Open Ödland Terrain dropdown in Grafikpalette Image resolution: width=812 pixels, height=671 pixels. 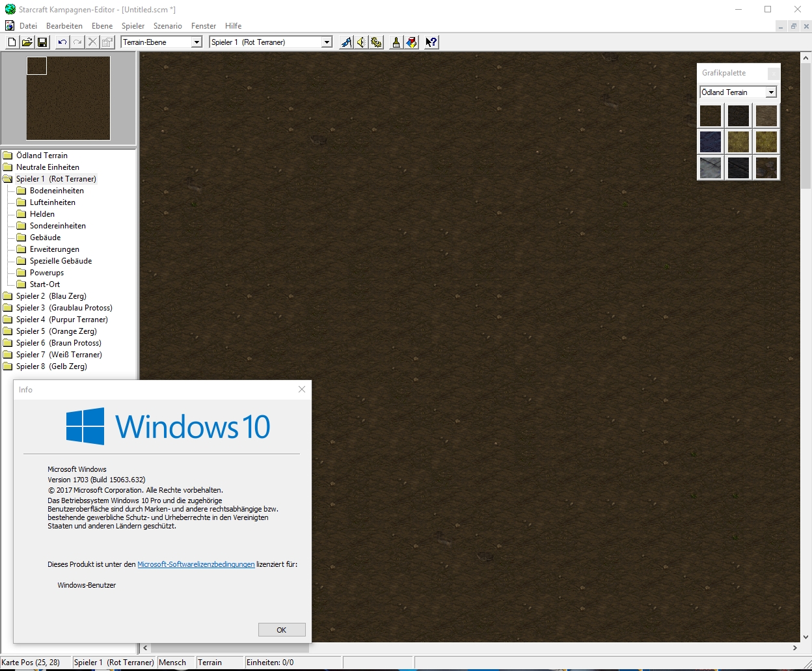tap(738, 92)
